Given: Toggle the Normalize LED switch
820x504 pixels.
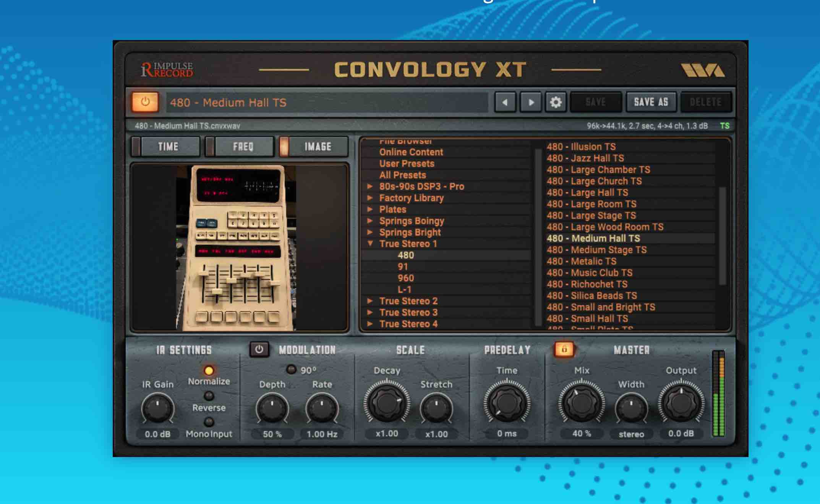Looking at the screenshot, I should pyautogui.click(x=209, y=370).
